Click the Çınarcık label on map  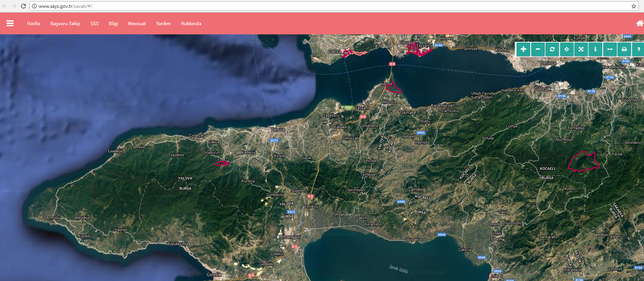196,135
